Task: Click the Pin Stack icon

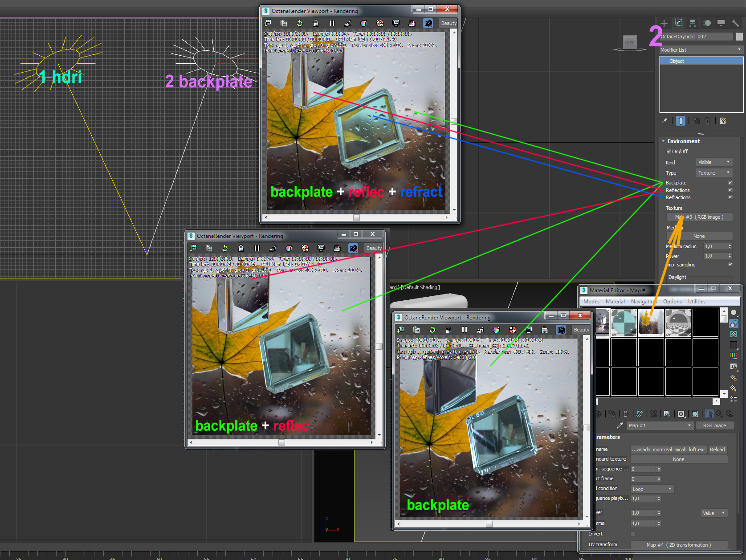Action: pos(664,121)
